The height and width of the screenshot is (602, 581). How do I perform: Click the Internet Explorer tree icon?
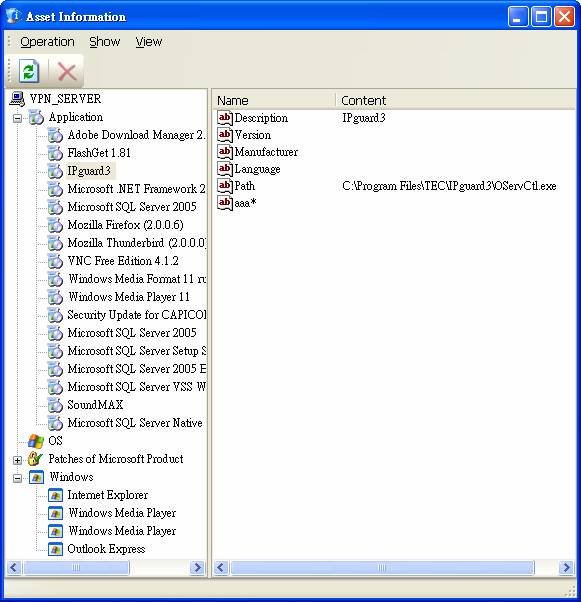[x=55, y=495]
